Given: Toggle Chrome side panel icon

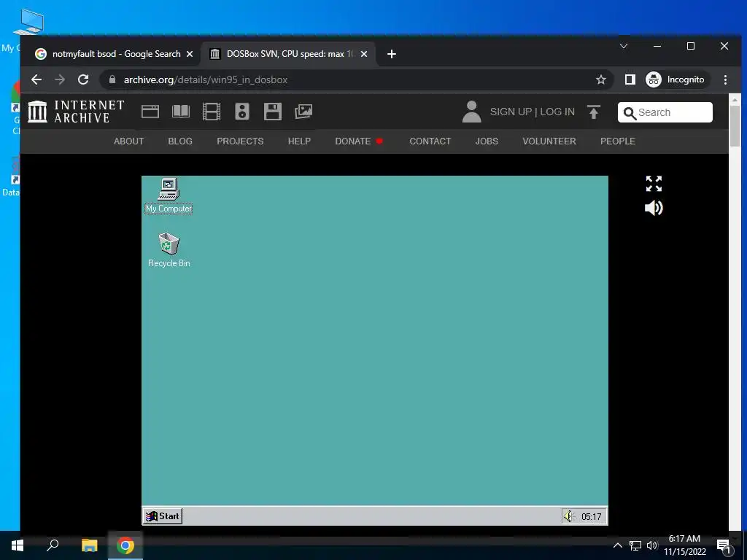Looking at the screenshot, I should coord(630,79).
